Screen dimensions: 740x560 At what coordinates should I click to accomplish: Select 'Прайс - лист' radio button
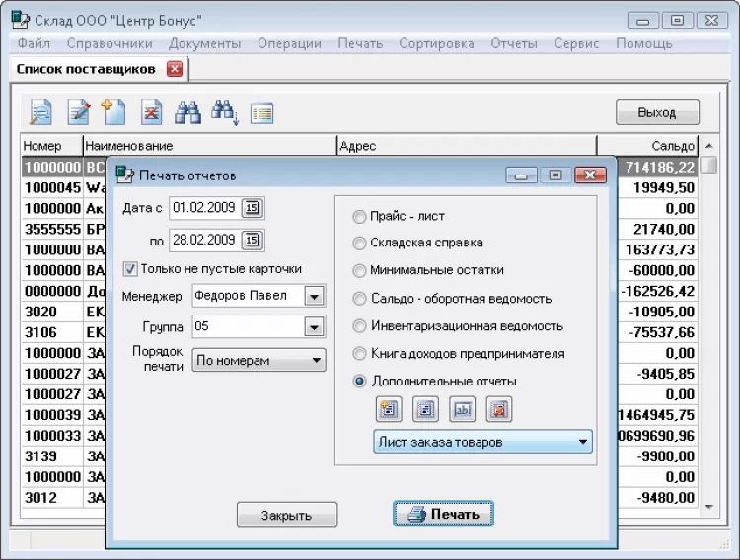[359, 217]
